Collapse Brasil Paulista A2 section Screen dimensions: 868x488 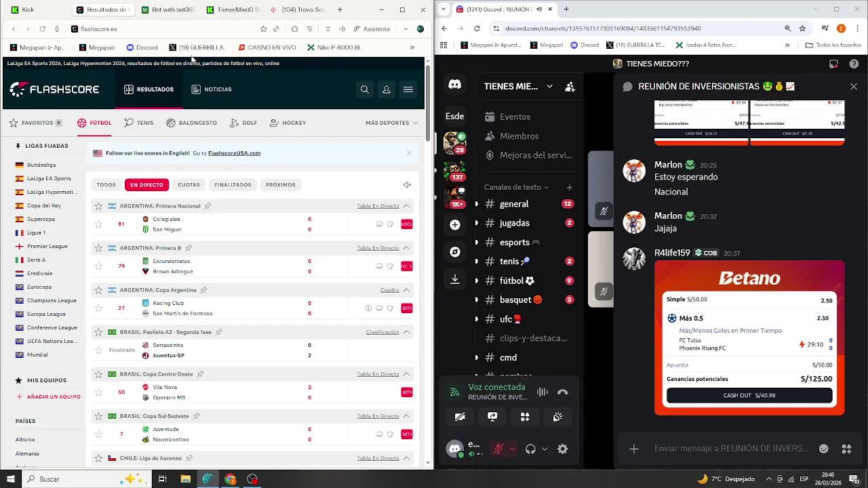coord(407,332)
